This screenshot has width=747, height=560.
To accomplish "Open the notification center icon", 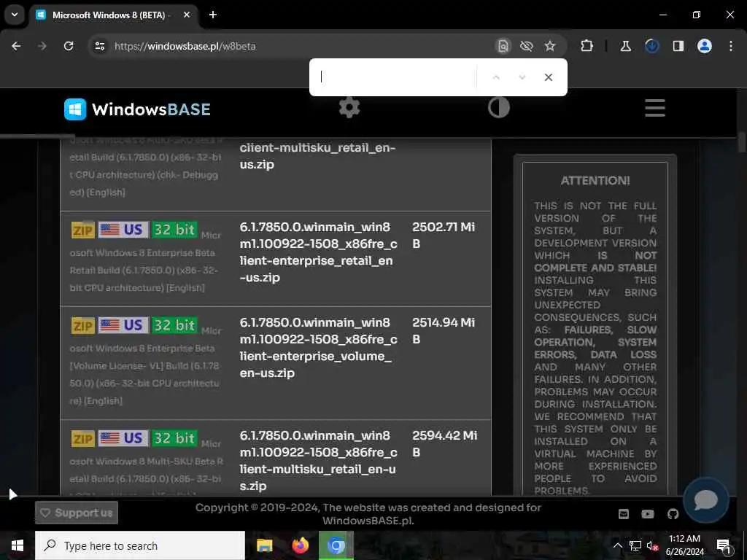I will click(x=724, y=545).
